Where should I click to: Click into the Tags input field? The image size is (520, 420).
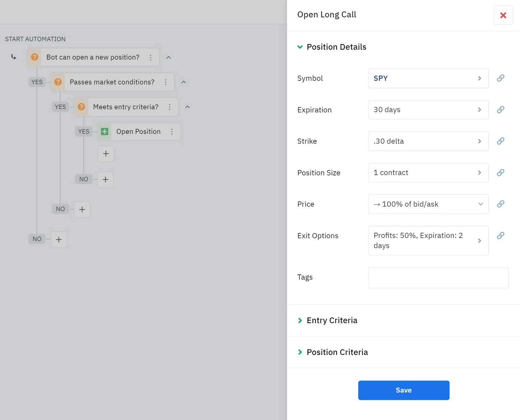tap(438, 278)
